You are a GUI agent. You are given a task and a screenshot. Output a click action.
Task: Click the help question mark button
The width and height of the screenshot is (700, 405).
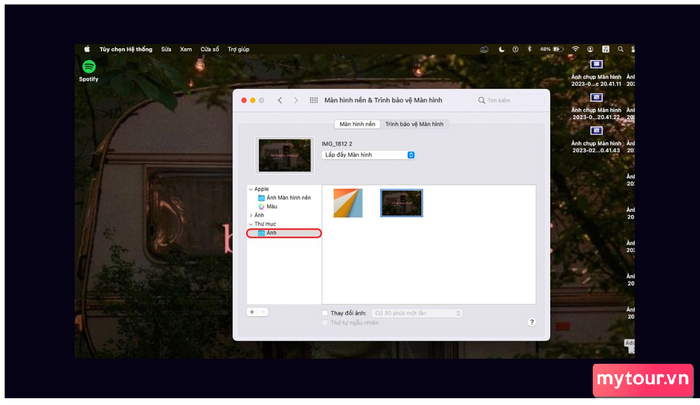[x=531, y=322]
